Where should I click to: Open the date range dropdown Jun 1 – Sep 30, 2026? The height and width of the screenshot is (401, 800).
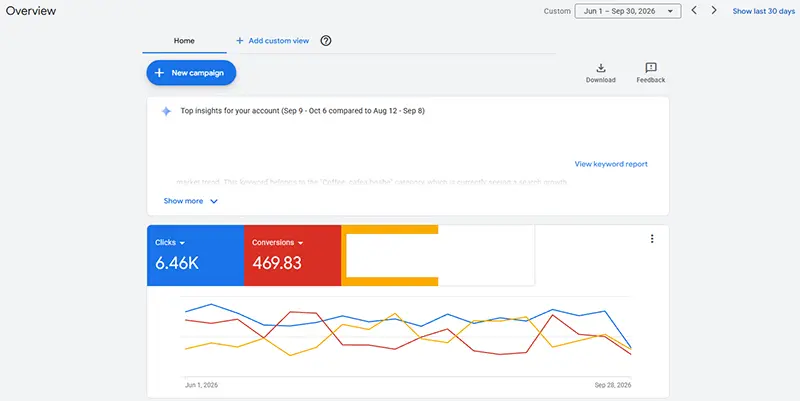point(628,11)
